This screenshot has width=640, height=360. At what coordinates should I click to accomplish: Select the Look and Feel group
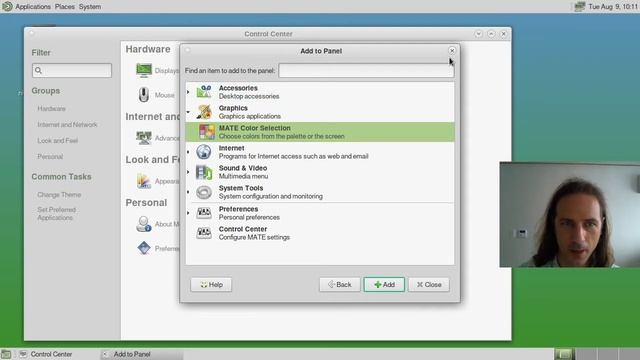point(58,140)
